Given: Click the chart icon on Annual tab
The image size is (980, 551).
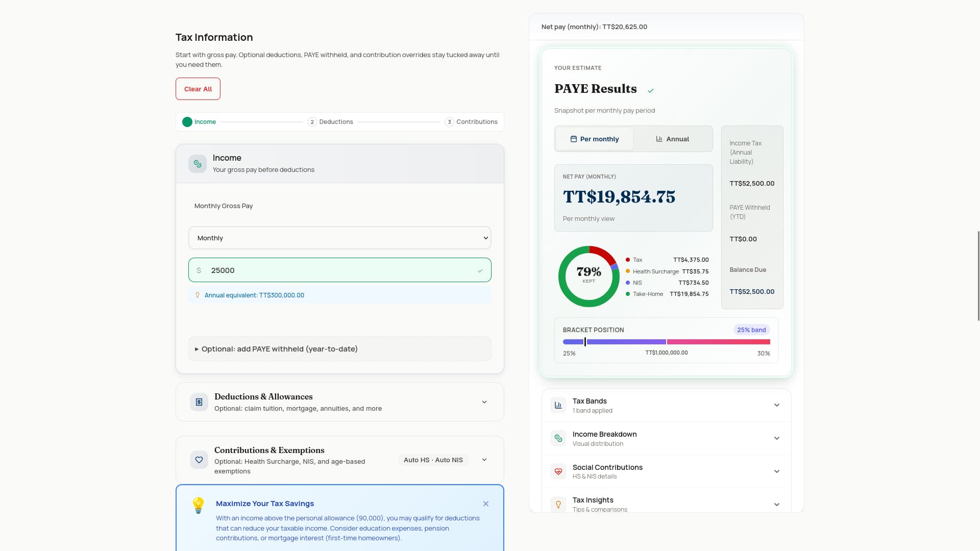Looking at the screenshot, I should click(x=659, y=139).
